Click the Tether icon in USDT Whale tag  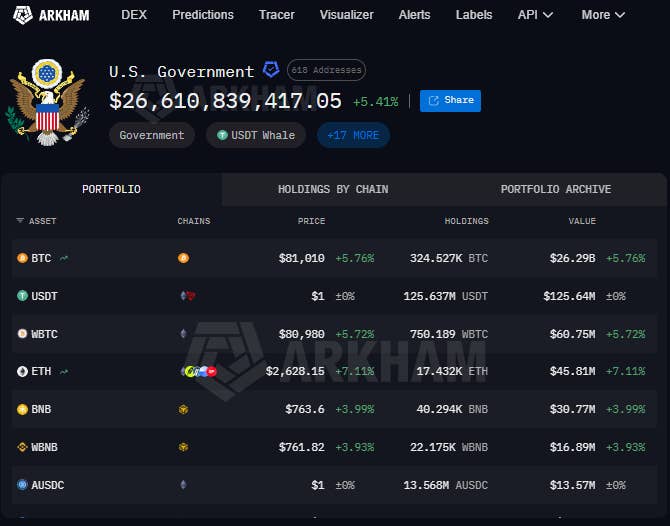tap(222, 135)
